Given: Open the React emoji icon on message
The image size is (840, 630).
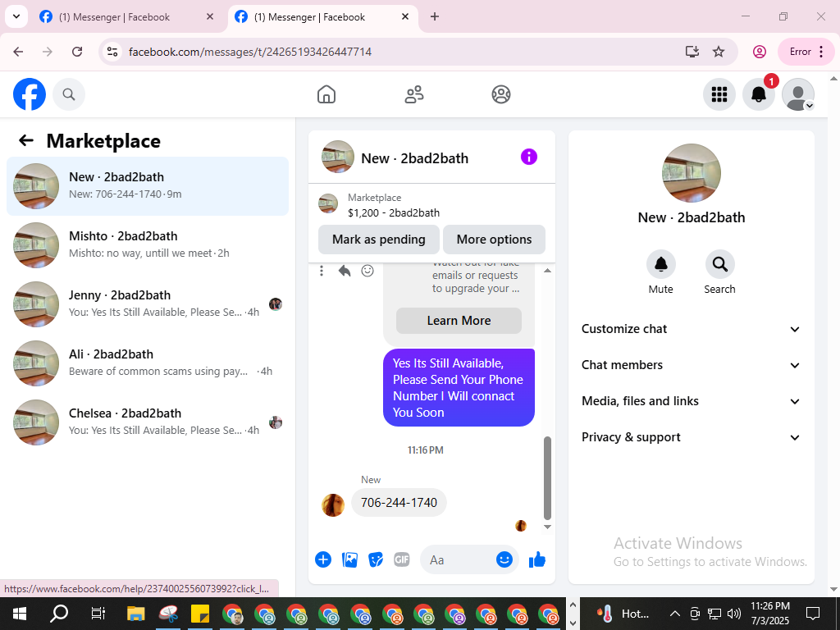Looking at the screenshot, I should 367,271.
